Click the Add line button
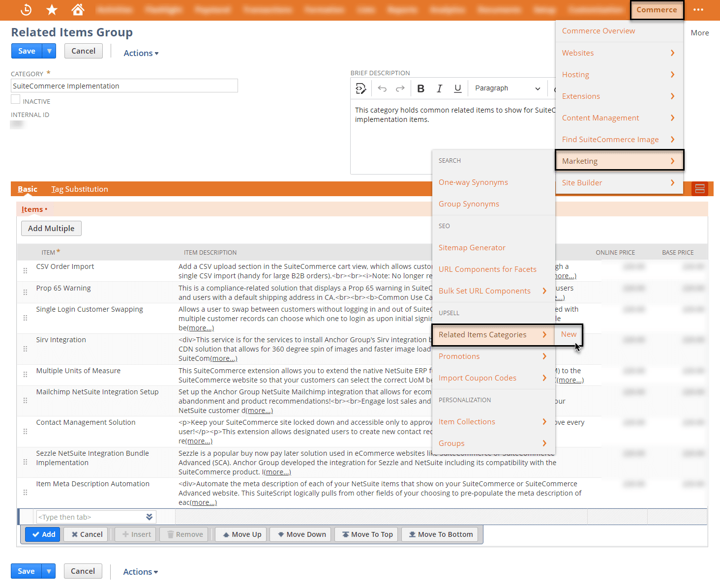 click(x=43, y=534)
